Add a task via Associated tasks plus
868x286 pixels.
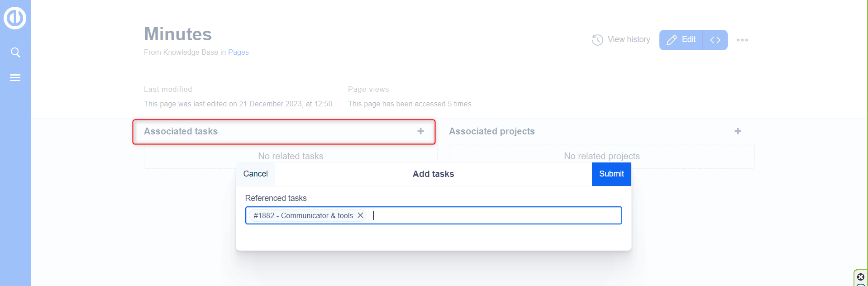coord(420,131)
